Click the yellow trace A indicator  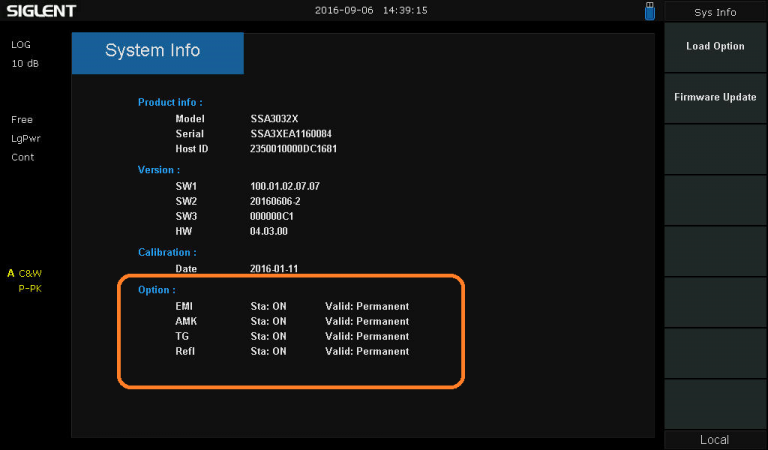(11, 273)
